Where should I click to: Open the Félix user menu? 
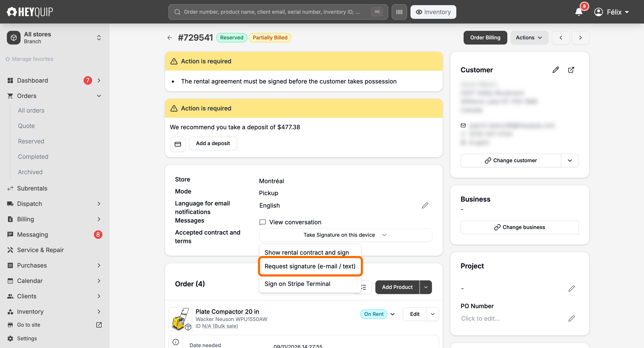pyautogui.click(x=611, y=12)
